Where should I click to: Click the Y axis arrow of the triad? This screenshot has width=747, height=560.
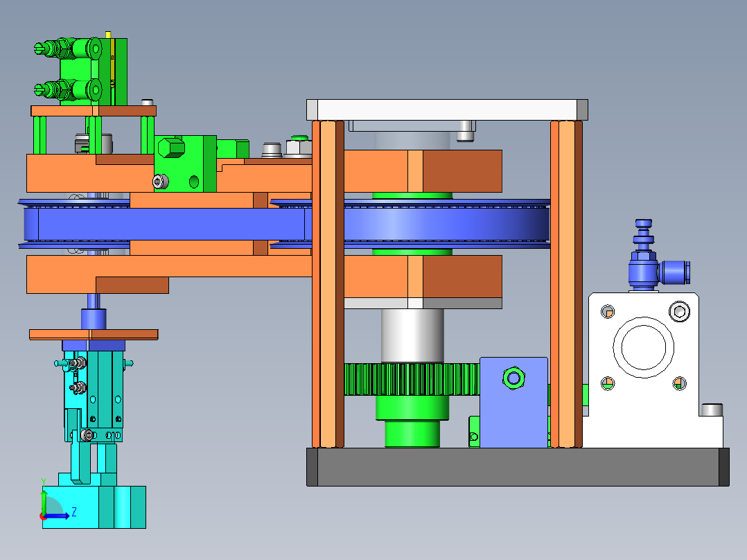44,493
